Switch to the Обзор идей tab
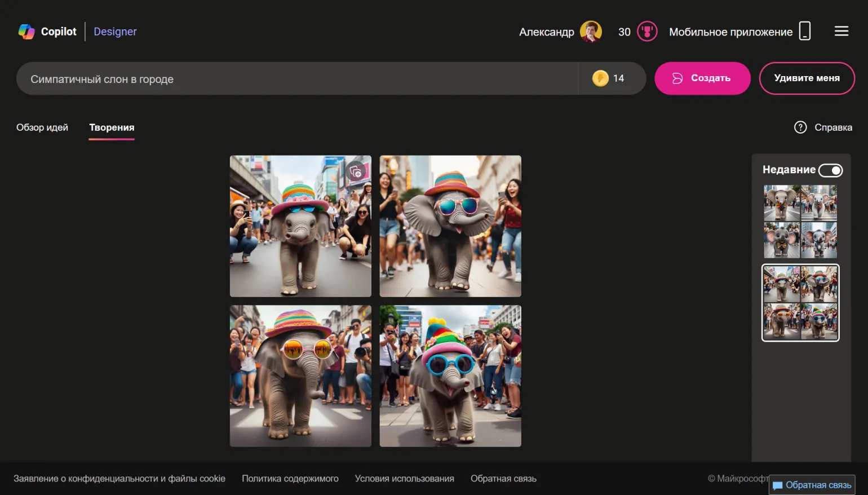 (42, 127)
